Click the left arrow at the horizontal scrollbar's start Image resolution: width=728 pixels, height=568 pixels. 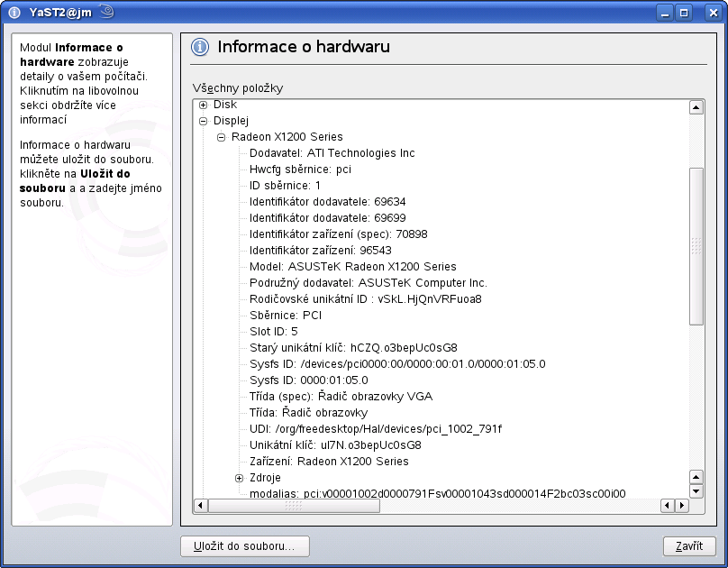201,505
